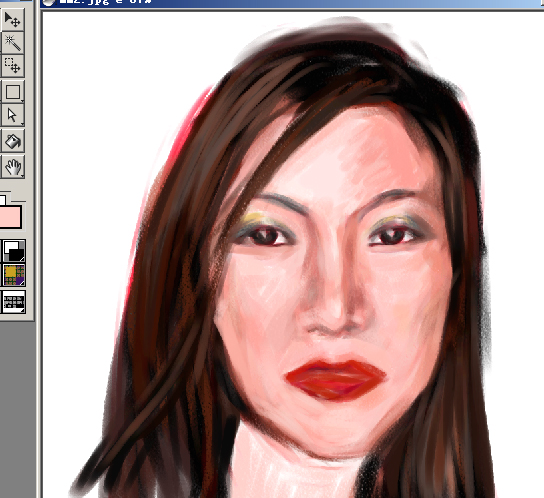Click the red lips on the portrait
Image resolution: width=544 pixels, height=498 pixels.
[335, 379]
